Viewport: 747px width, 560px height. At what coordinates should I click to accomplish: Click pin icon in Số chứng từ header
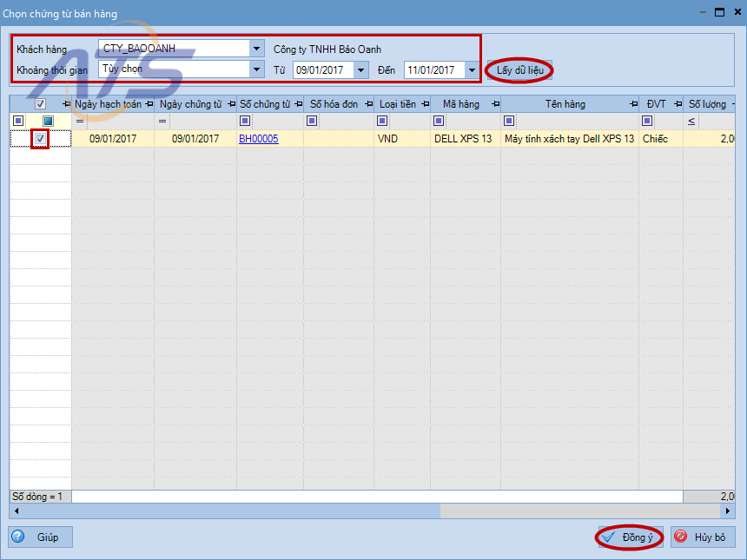(x=298, y=104)
